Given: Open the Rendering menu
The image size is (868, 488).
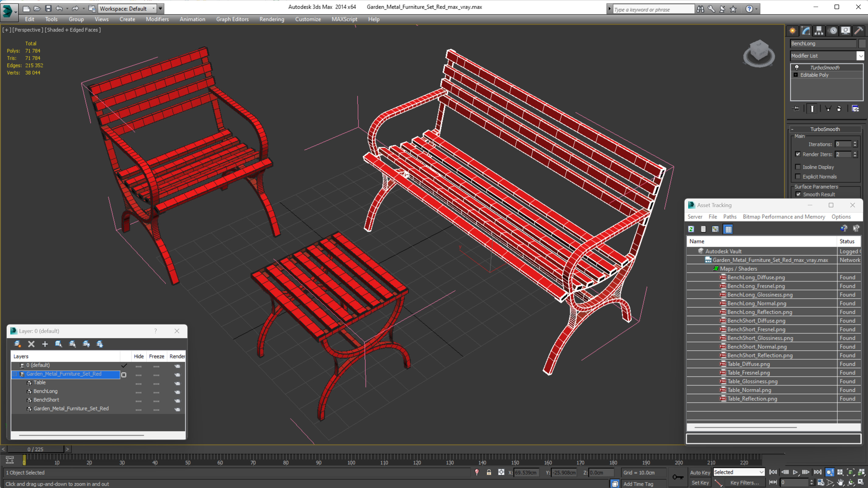Looking at the screenshot, I should pyautogui.click(x=272, y=19).
